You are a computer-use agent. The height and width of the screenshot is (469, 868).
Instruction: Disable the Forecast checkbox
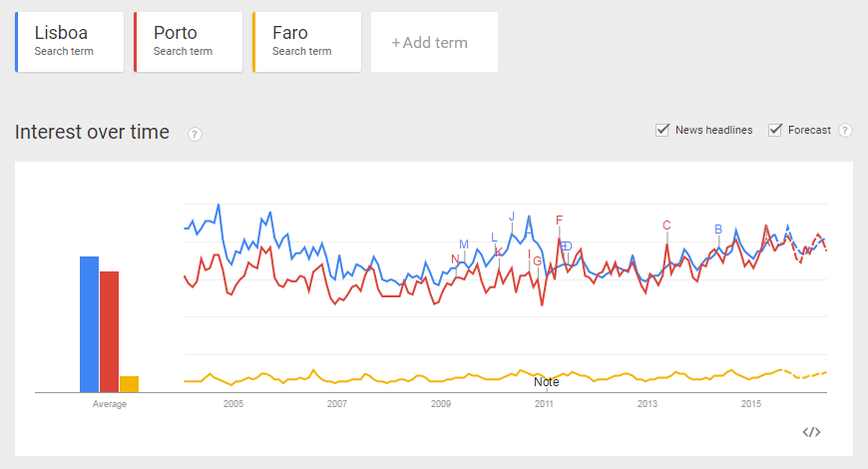775,130
